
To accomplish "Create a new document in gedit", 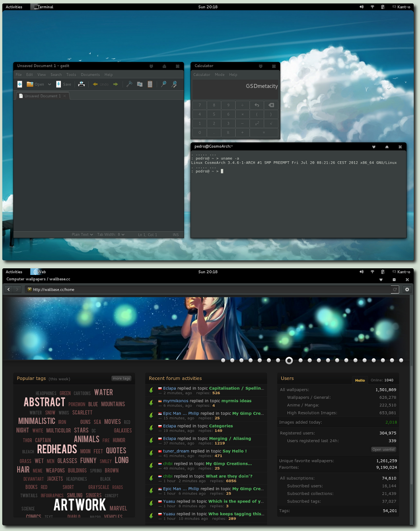I will [20, 84].
